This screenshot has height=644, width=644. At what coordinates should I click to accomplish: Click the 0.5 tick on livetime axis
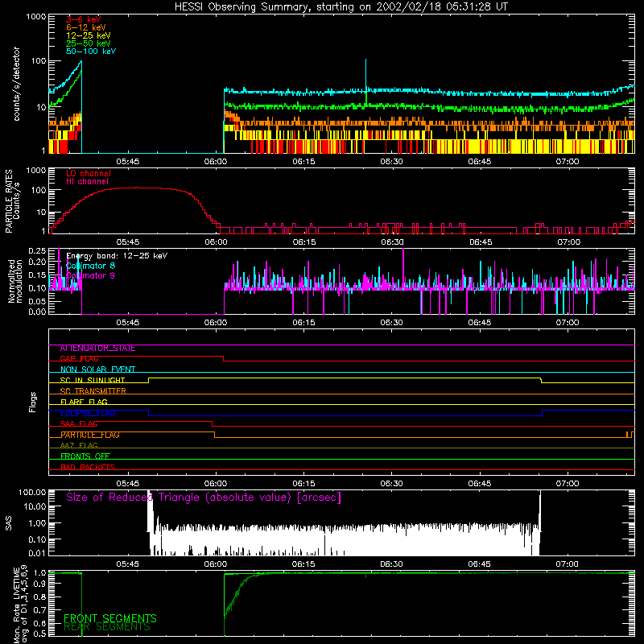(x=40, y=634)
